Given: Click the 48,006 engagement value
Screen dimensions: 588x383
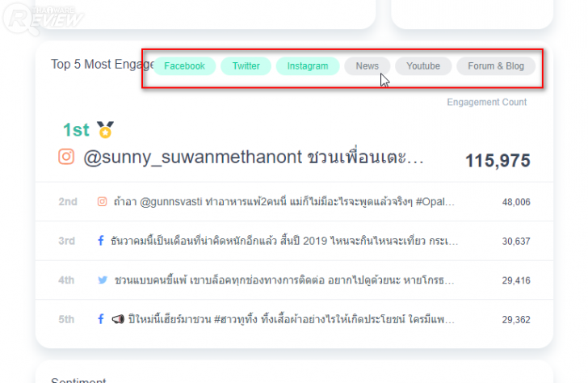Looking at the screenshot, I should click(x=516, y=202).
